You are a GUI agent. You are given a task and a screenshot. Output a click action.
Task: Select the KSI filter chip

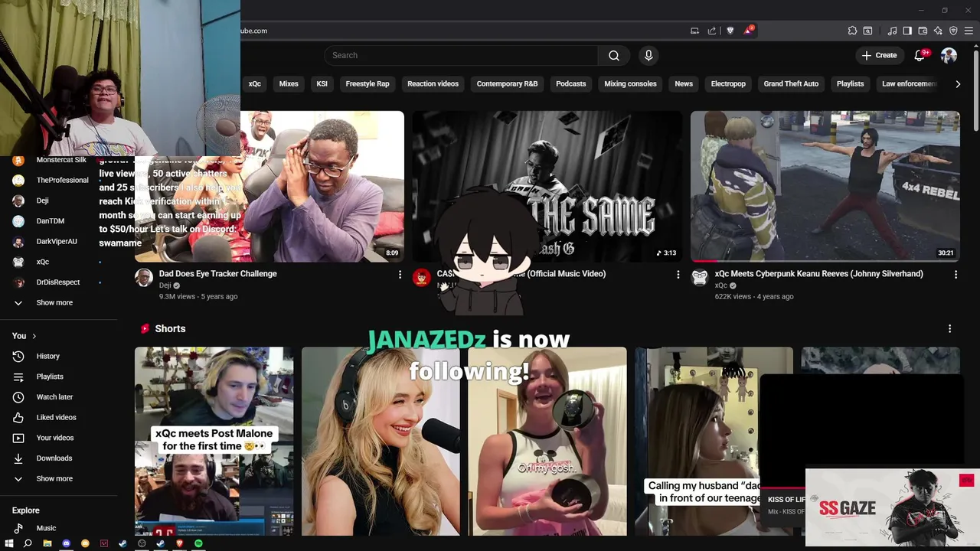[322, 83]
